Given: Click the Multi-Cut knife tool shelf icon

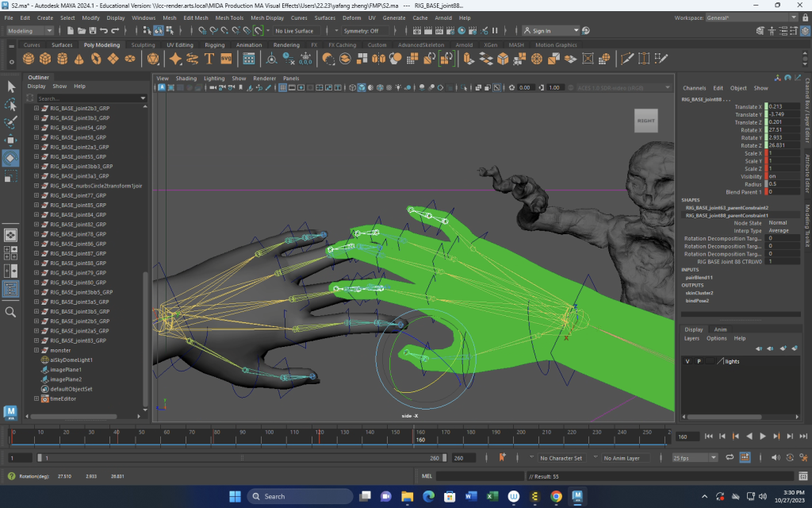Looking at the screenshot, I should click(x=626, y=60).
